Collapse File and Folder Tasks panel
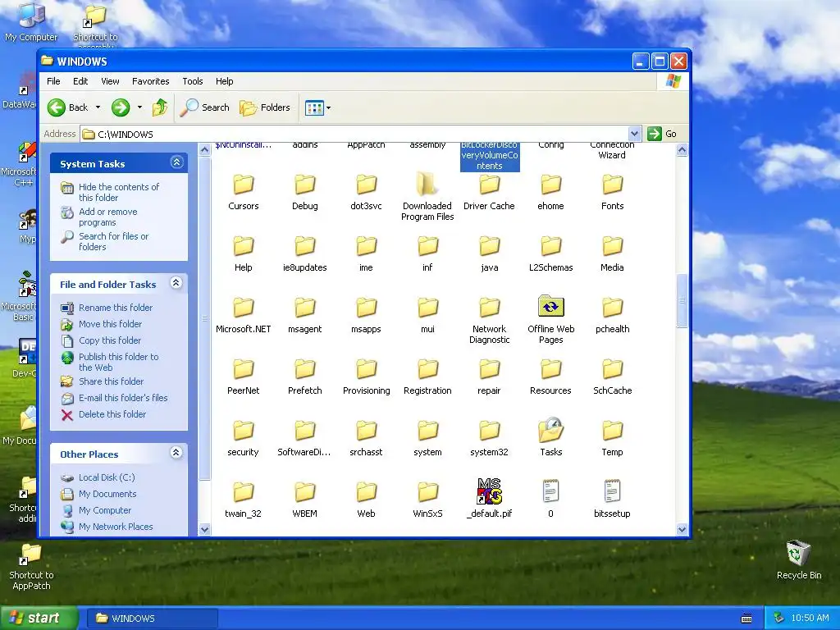 click(176, 283)
